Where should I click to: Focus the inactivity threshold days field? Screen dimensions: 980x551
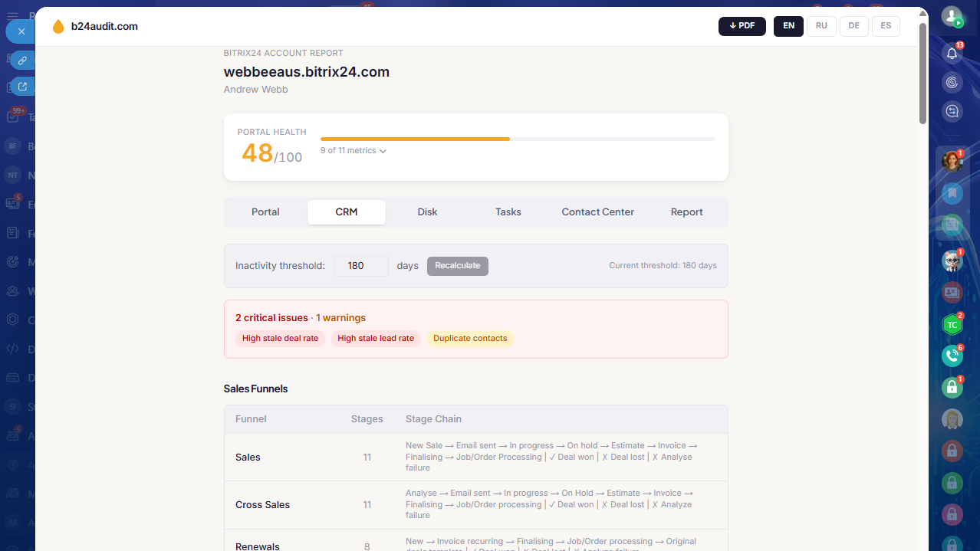coord(361,266)
